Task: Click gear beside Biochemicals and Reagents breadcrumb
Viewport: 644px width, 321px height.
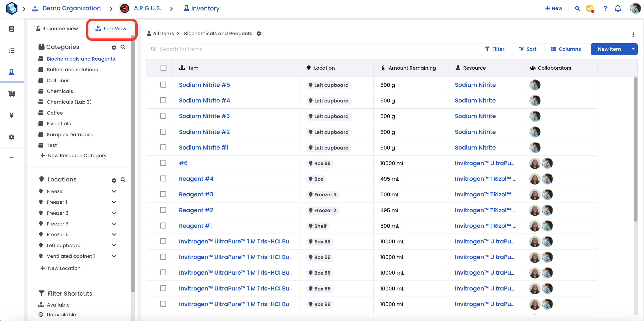Action: point(259,34)
